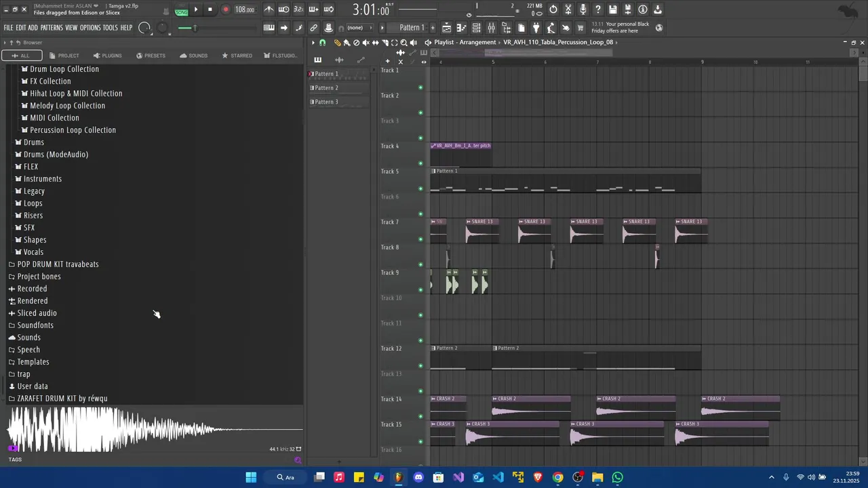Click the one-click audio recording microphone
This screenshot has height=488, width=868.
tap(583, 9)
